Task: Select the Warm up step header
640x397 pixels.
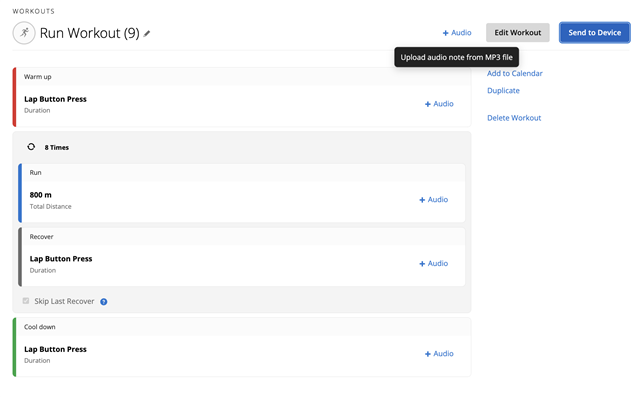Action: (242, 77)
